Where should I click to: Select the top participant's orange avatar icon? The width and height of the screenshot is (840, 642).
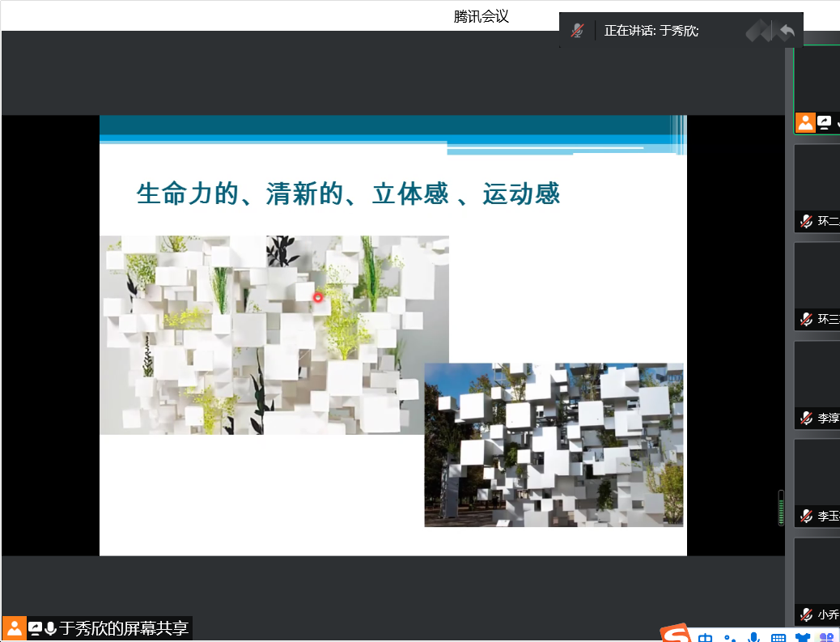click(805, 123)
